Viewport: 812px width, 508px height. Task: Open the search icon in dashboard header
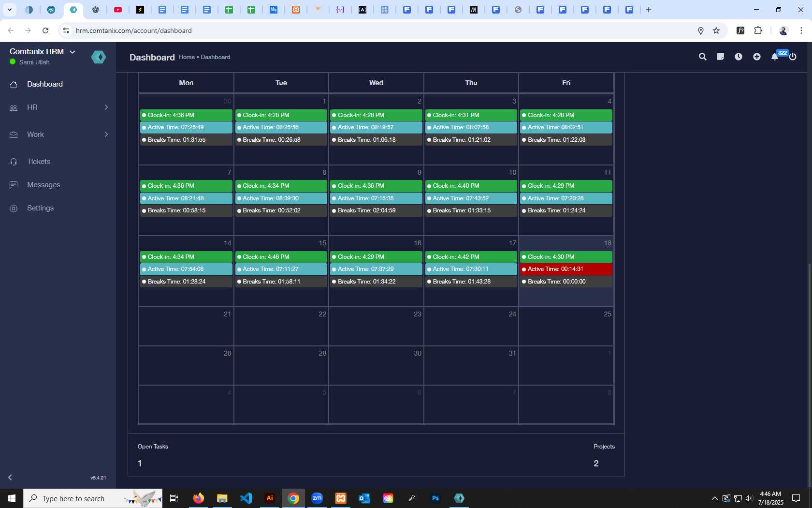[x=703, y=57]
